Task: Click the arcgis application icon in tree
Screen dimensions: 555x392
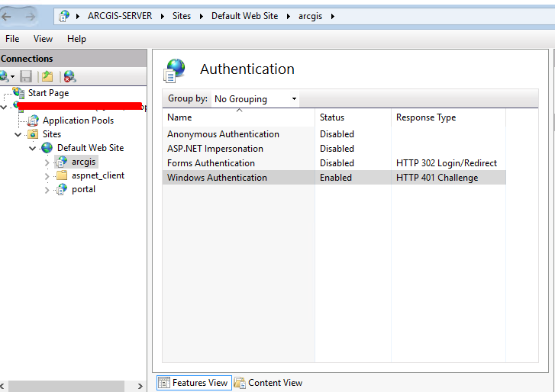Action: pyautogui.click(x=62, y=162)
